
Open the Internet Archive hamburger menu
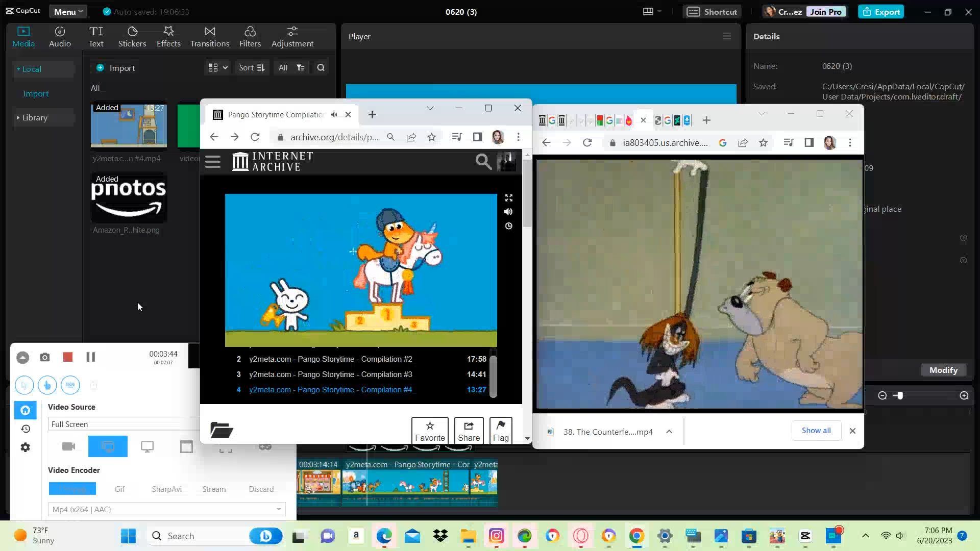(x=212, y=162)
